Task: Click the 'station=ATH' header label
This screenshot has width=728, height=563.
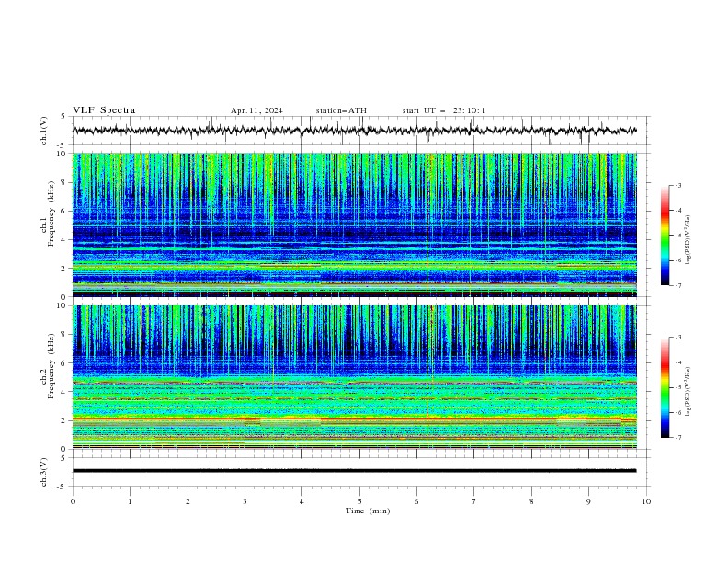Action: [x=341, y=110]
